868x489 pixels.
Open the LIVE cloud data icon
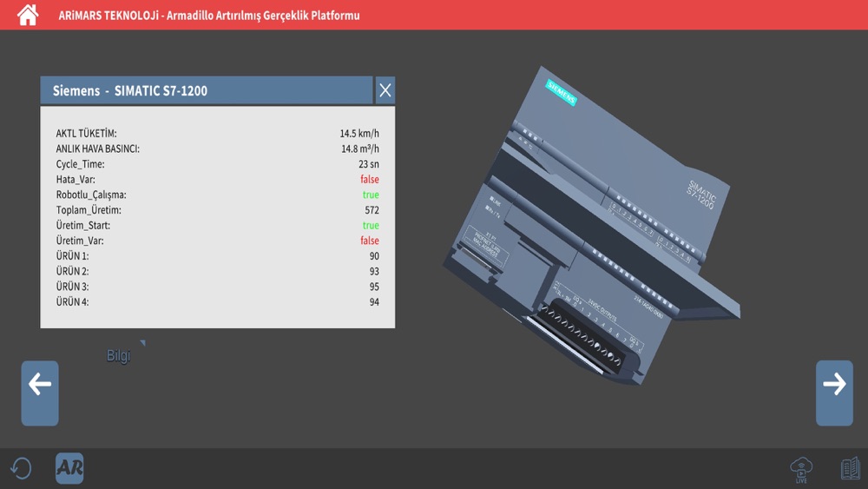click(801, 470)
